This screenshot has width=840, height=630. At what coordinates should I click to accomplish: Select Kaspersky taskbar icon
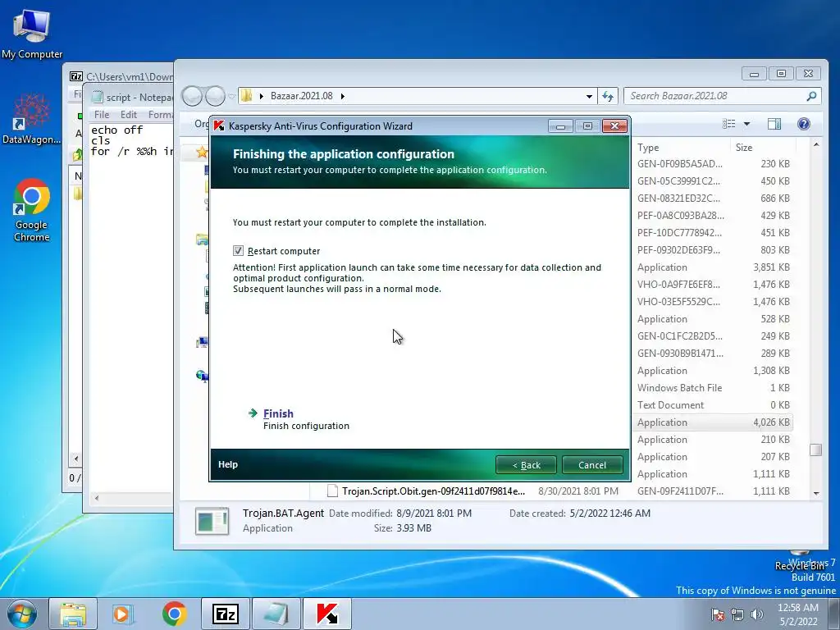click(x=327, y=614)
